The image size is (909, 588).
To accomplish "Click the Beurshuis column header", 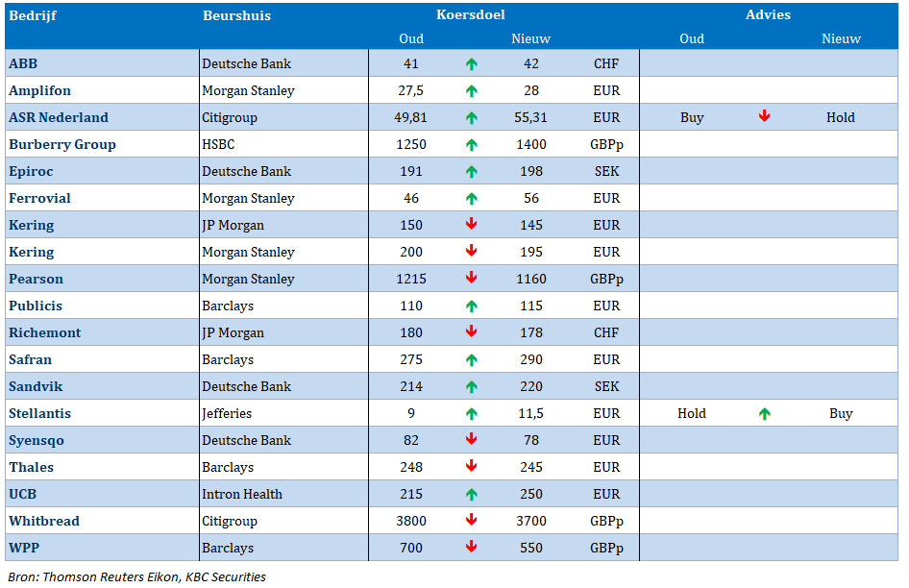I will click(x=237, y=15).
